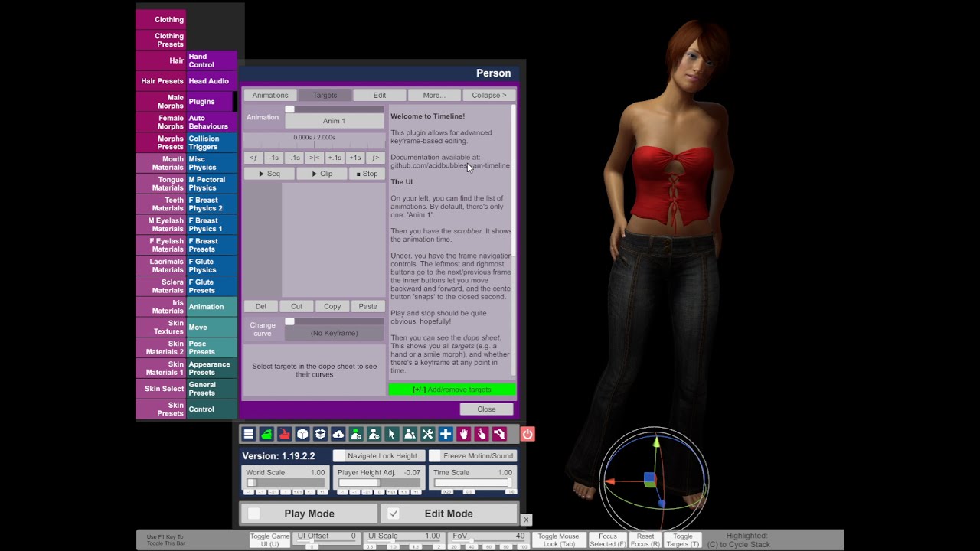
Task: Click the two-person select icon
Action: point(410,434)
